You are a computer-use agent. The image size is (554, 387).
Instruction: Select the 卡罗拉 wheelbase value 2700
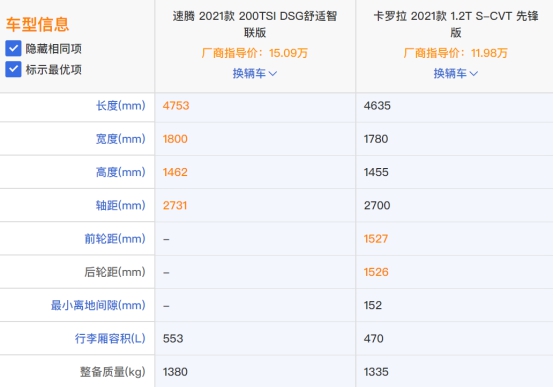coord(377,205)
